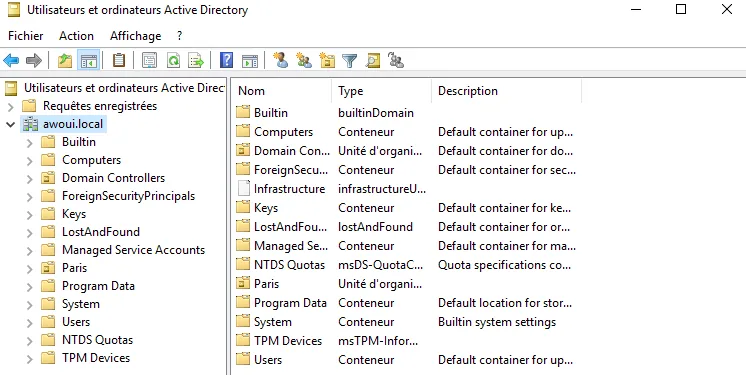
Task: Select TPM Devices in the tree
Action: click(x=96, y=358)
